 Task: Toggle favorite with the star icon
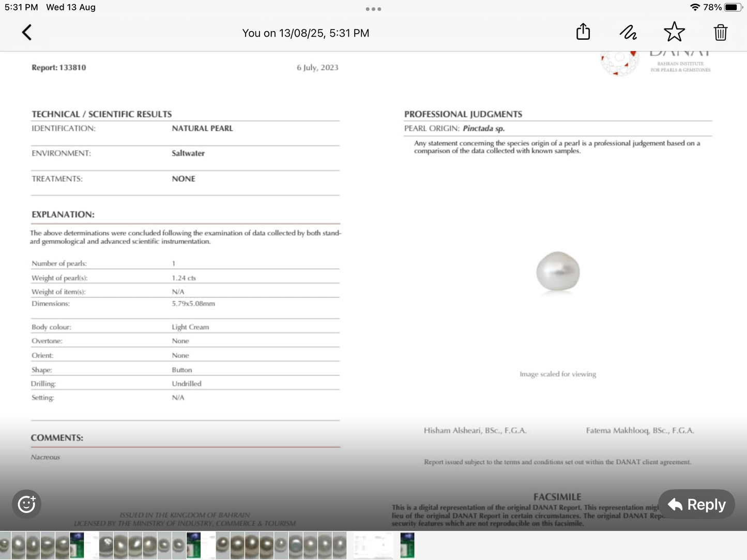pos(674,32)
